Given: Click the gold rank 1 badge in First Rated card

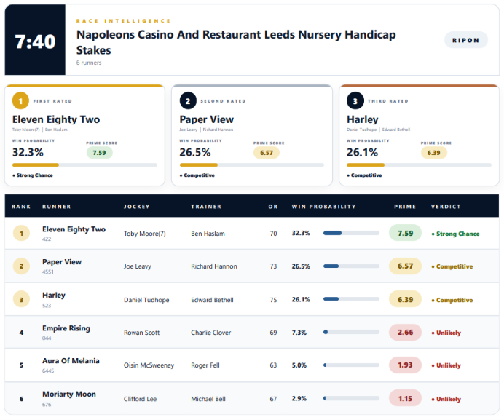Looking at the screenshot, I should pos(20,101).
